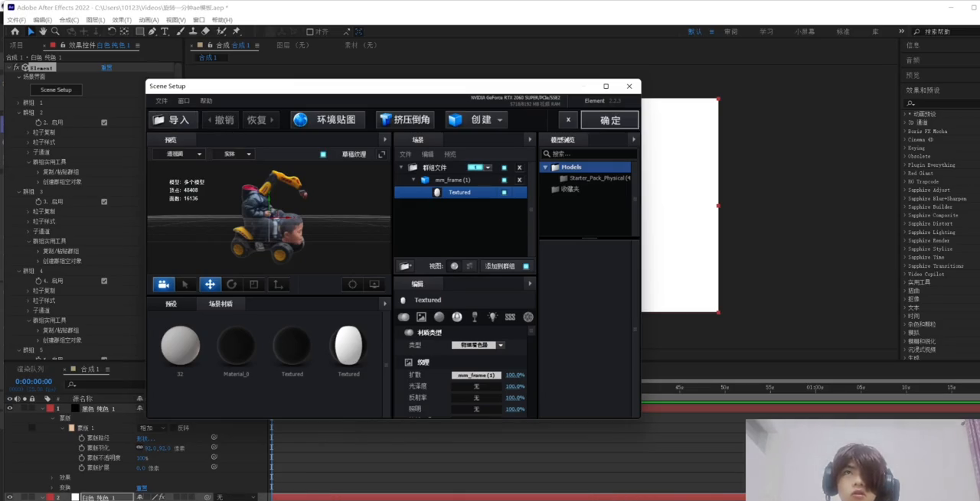Collapse the 群组文件 tree node
This screenshot has height=501, width=980.
(x=401, y=168)
